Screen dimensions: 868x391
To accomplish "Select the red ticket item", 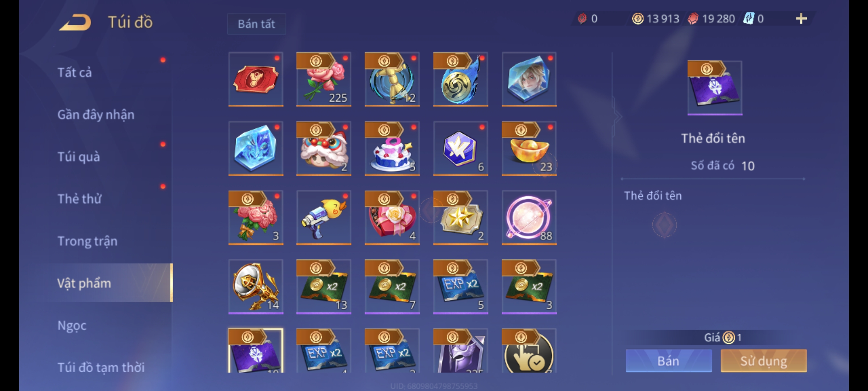I will tap(256, 79).
